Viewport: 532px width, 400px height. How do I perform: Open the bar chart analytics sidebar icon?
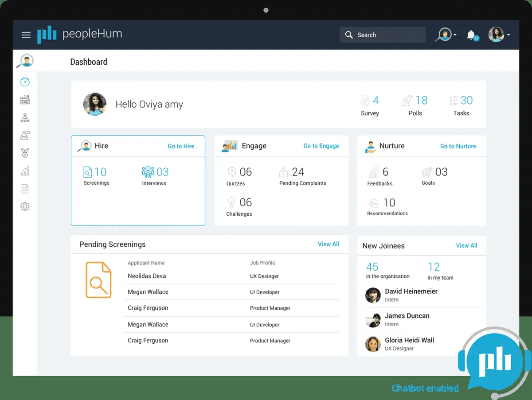click(x=25, y=171)
